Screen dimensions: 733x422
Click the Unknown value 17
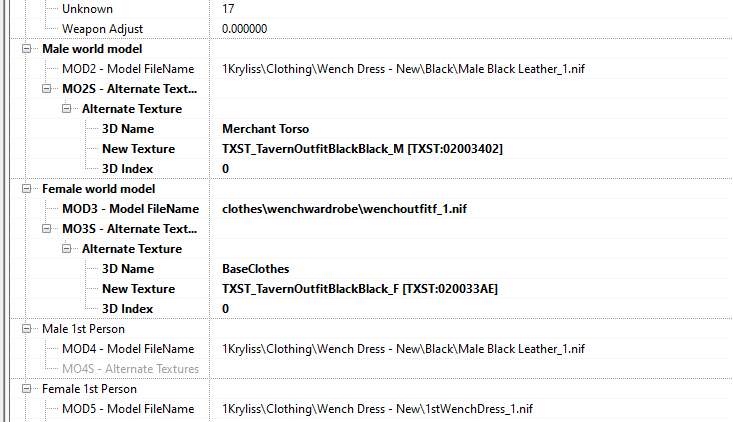point(228,9)
